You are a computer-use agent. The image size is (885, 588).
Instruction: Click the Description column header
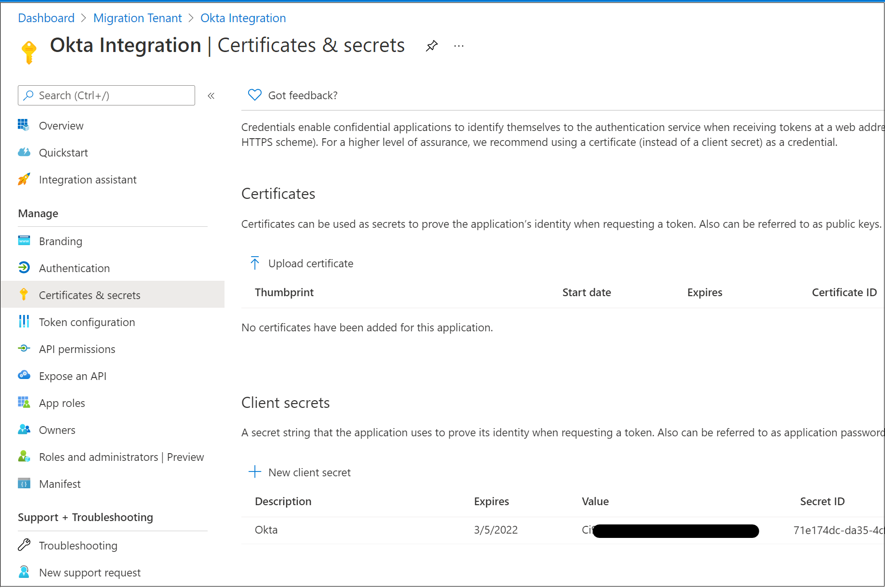[283, 501]
